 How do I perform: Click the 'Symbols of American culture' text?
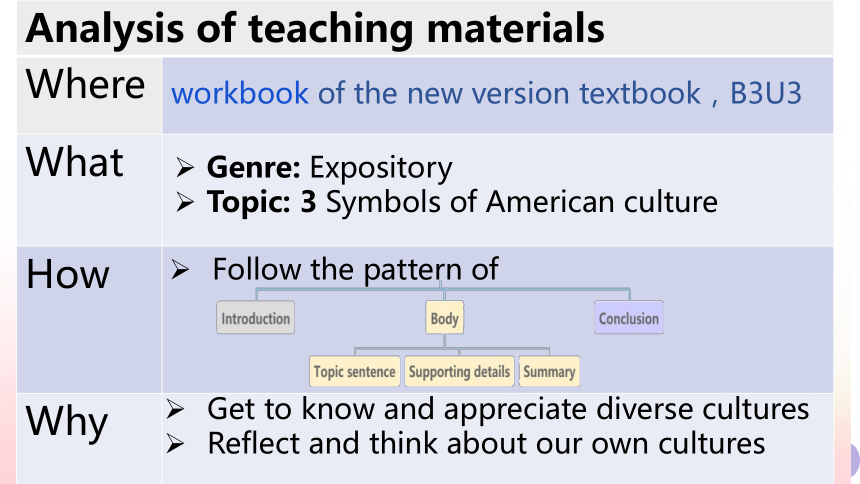522,202
